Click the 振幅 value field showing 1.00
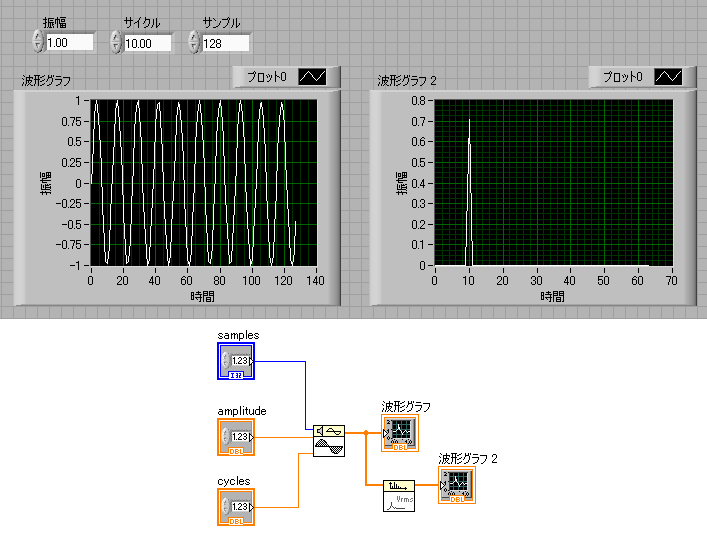This screenshot has height=534, width=707. tap(69, 43)
